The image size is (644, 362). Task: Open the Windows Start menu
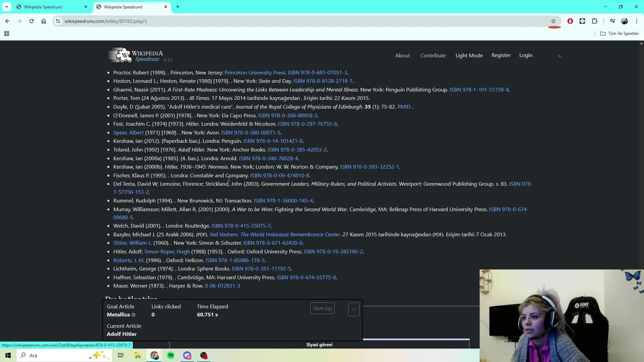coord(8,355)
